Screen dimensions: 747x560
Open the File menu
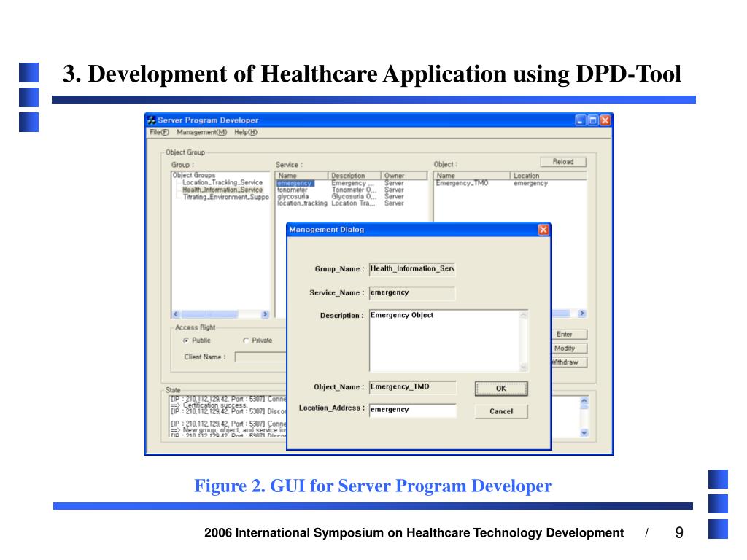tap(159, 133)
